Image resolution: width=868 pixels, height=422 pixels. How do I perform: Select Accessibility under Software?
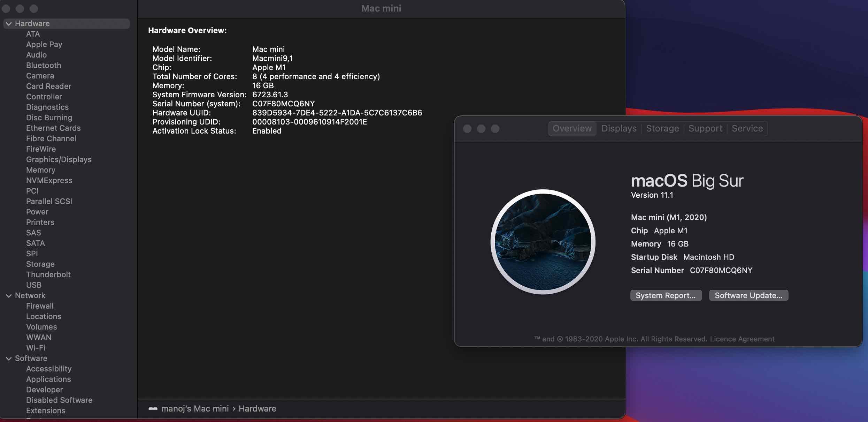(49, 369)
